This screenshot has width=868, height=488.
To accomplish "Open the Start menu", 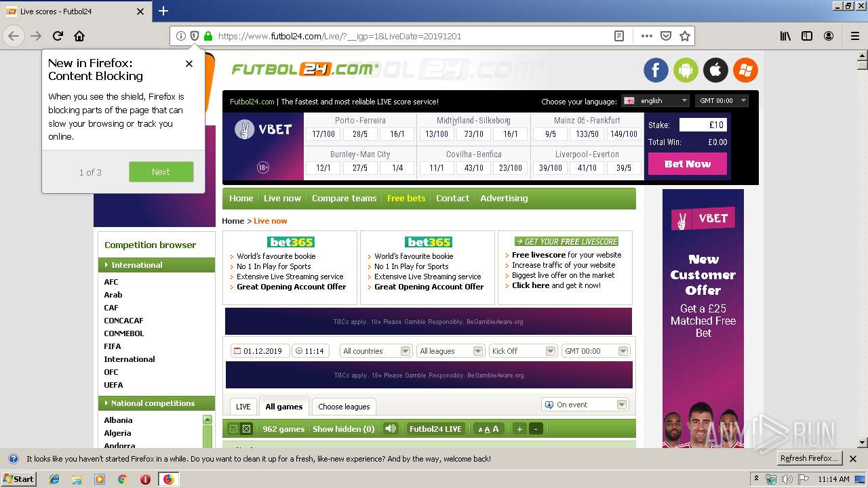I will point(18,479).
